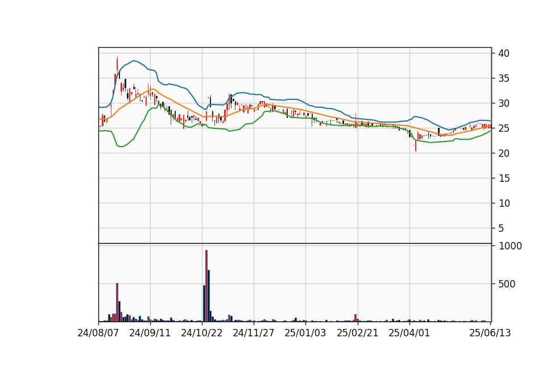Click the 24/11/27 date label

point(254,333)
